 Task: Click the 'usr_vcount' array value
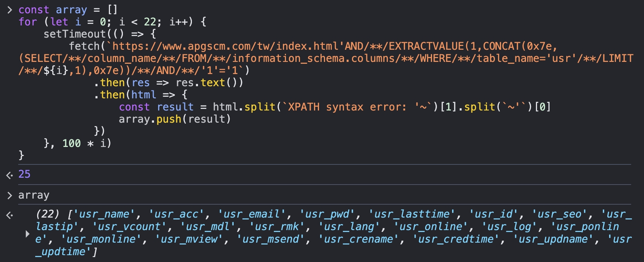pyautogui.click(x=129, y=227)
